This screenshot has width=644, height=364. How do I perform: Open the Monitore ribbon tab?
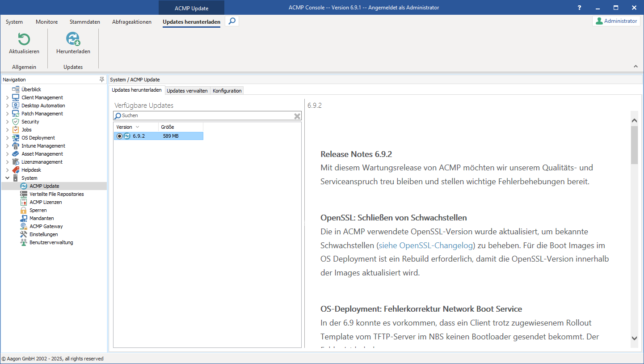click(46, 21)
